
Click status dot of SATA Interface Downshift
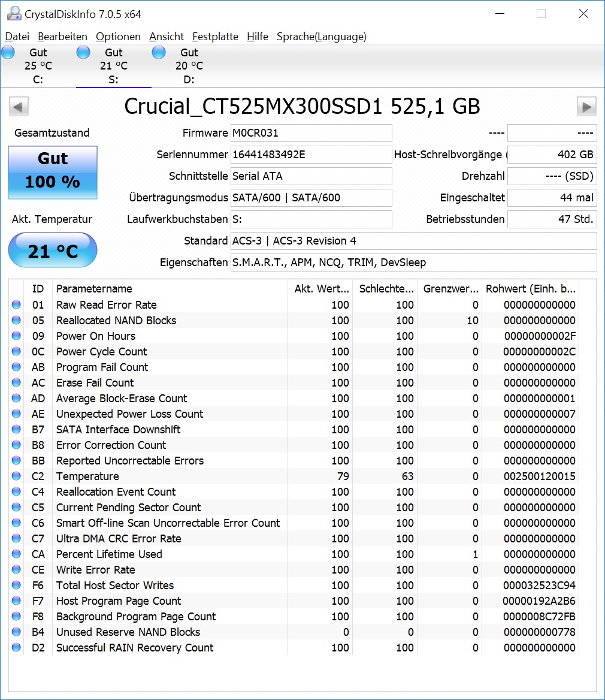click(x=17, y=429)
